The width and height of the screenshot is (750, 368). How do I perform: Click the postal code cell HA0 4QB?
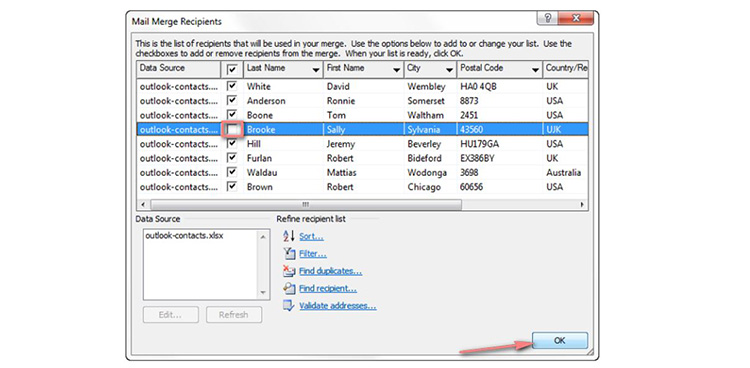499,87
